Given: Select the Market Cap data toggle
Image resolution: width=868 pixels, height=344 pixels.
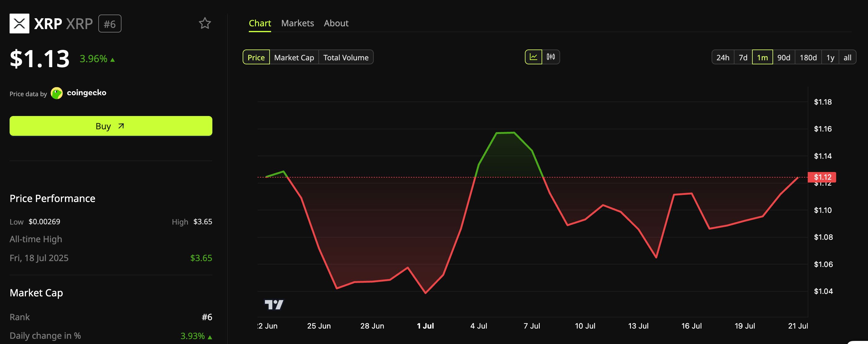Looking at the screenshot, I should pyautogui.click(x=294, y=57).
